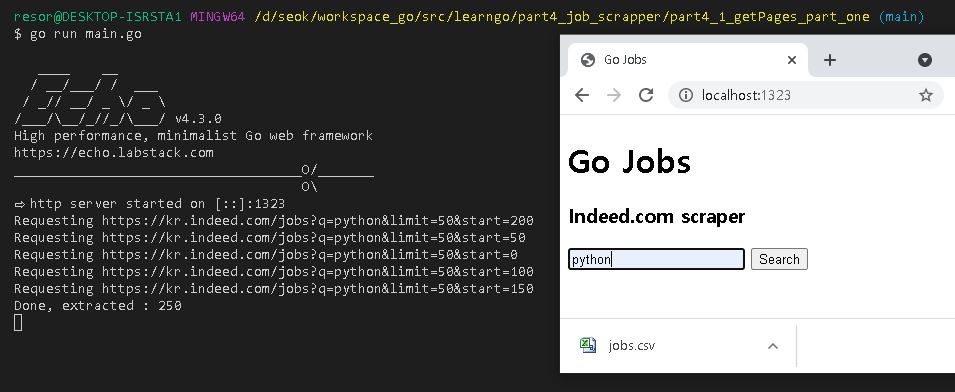Click the Search button

click(779, 259)
